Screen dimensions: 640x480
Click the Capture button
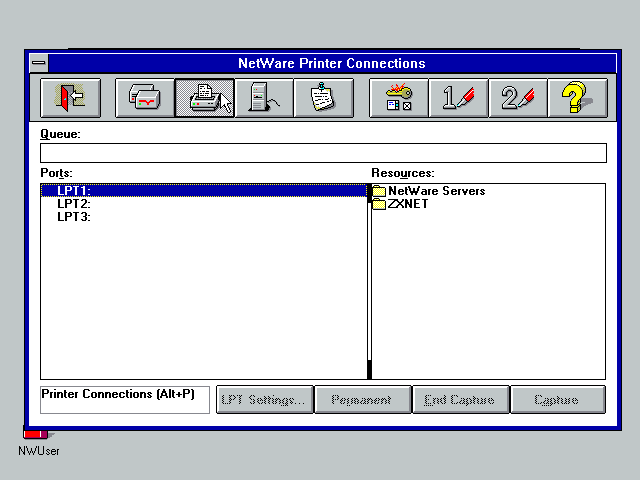coord(558,400)
